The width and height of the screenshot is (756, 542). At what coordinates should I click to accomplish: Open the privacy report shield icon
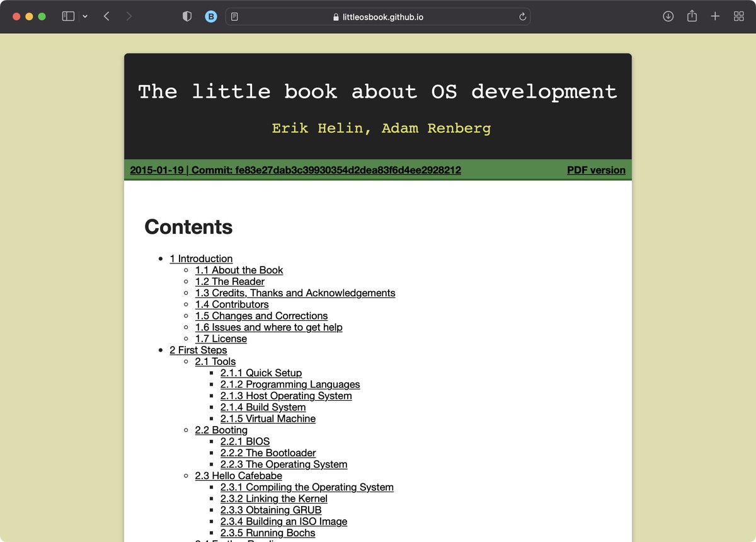187,17
